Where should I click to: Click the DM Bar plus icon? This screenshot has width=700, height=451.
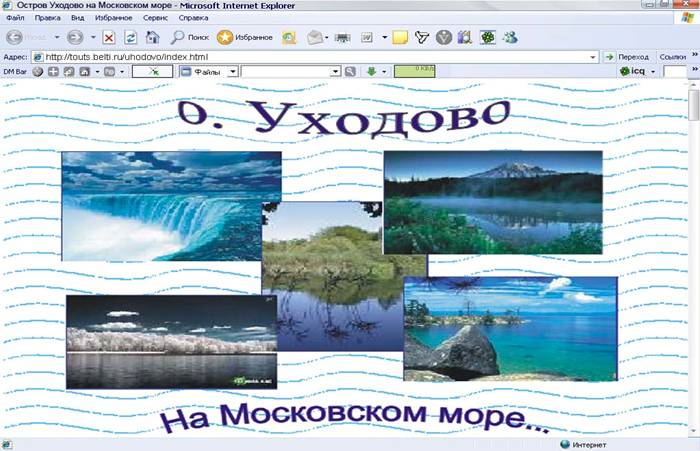point(53,71)
